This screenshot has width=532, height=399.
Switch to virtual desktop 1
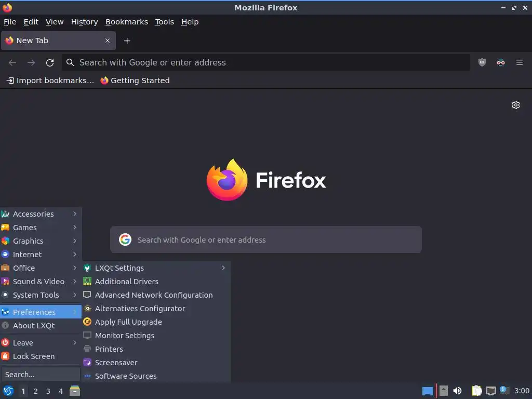pos(23,391)
